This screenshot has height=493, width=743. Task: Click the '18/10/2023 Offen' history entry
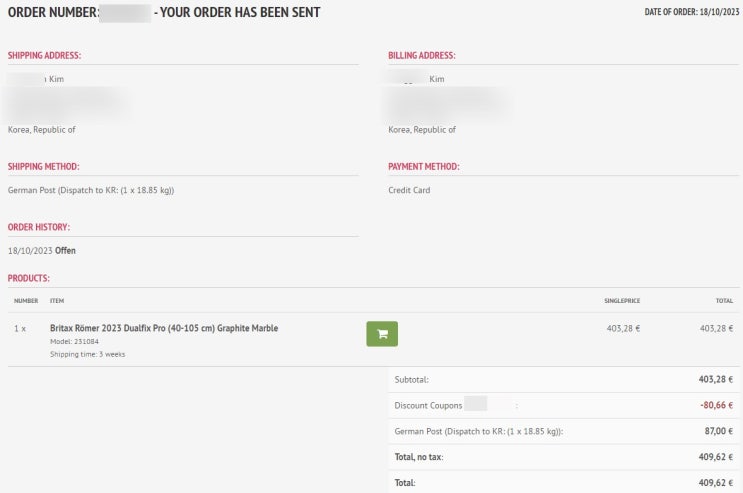(x=42, y=251)
